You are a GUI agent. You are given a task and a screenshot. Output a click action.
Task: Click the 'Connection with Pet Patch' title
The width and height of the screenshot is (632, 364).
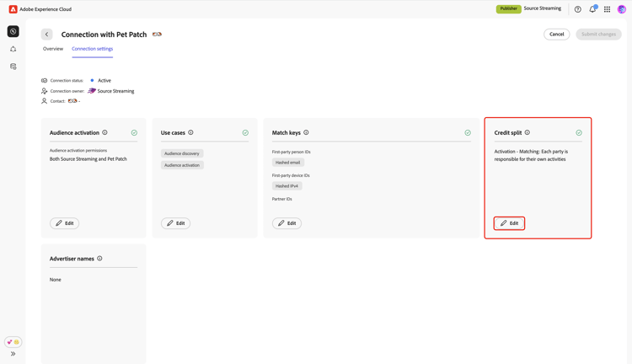coord(104,35)
